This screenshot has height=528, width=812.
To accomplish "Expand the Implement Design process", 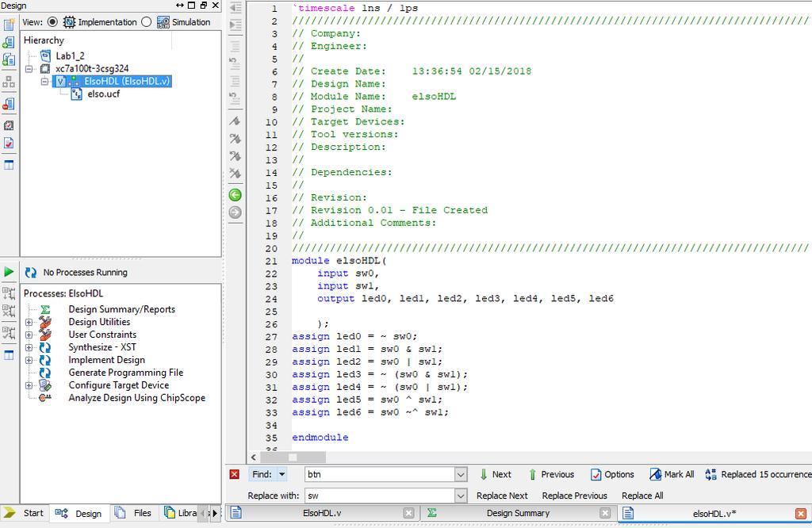I will (x=29, y=360).
